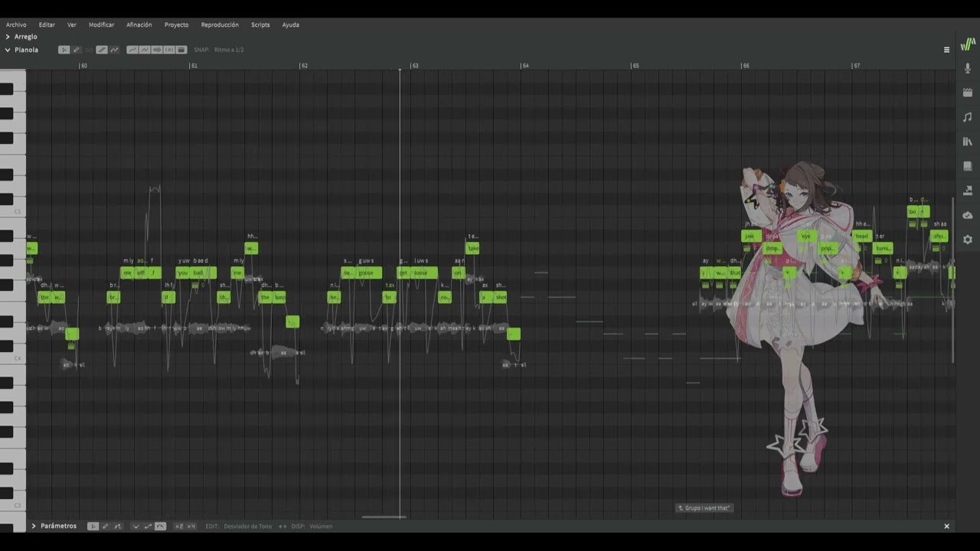Open the EDIT Desviador de Tono selector
The width and height of the screenshot is (980, 551).
pyautogui.click(x=247, y=527)
